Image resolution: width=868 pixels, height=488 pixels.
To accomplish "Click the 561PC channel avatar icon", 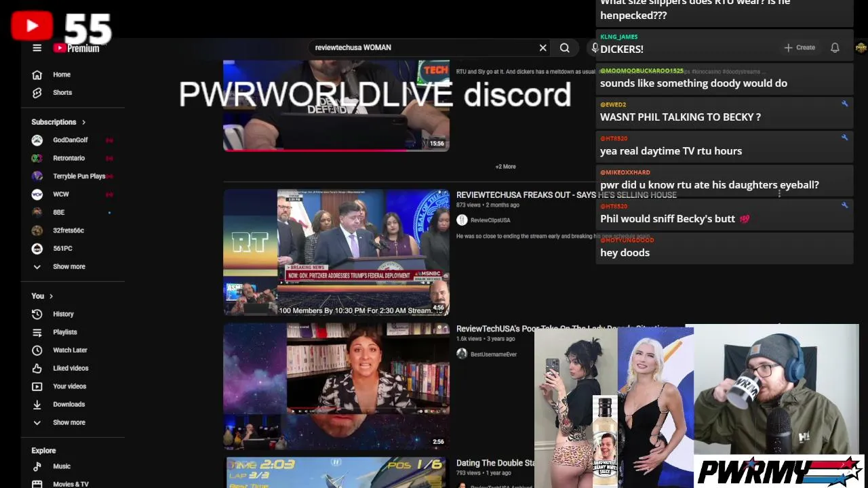I will [x=37, y=248].
